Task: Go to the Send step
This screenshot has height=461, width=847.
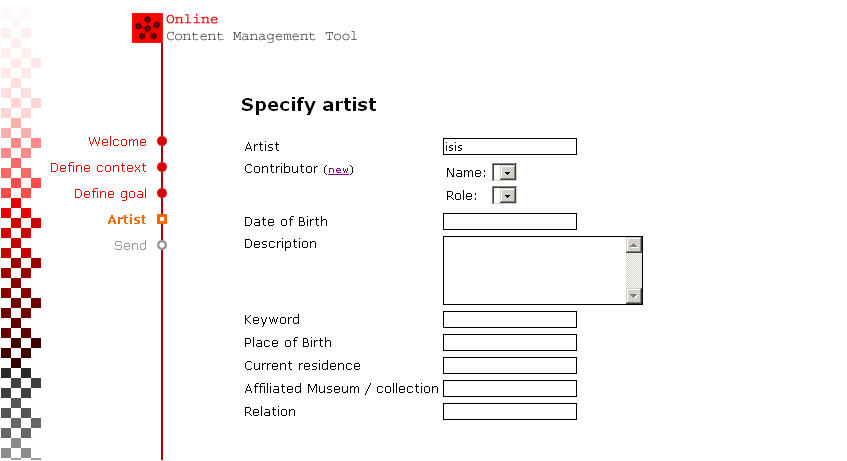Action: click(x=130, y=245)
